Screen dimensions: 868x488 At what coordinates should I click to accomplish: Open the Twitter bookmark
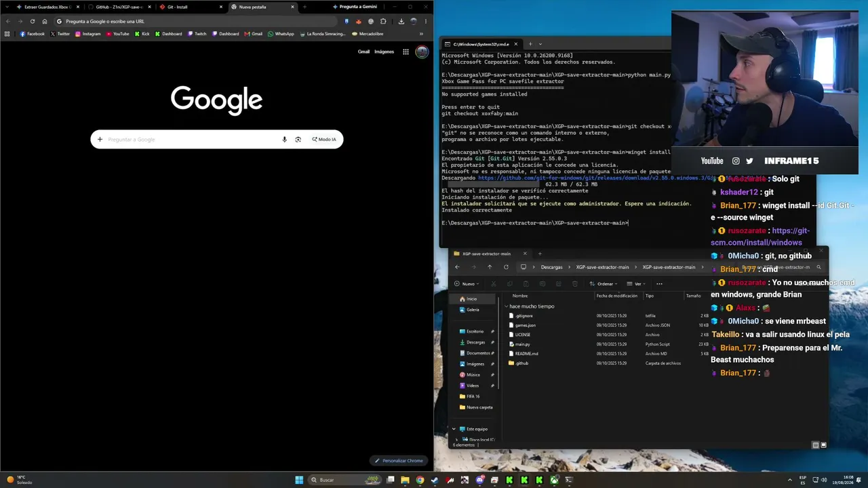click(60, 34)
